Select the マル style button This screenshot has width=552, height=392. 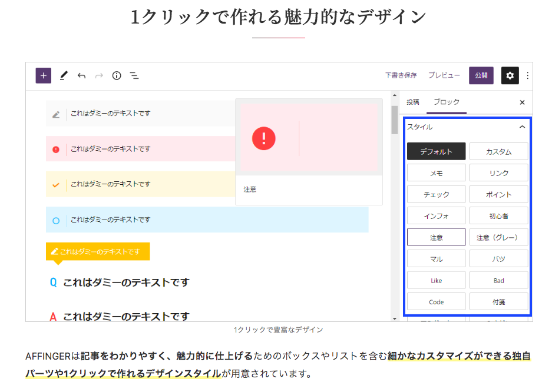[436, 259]
